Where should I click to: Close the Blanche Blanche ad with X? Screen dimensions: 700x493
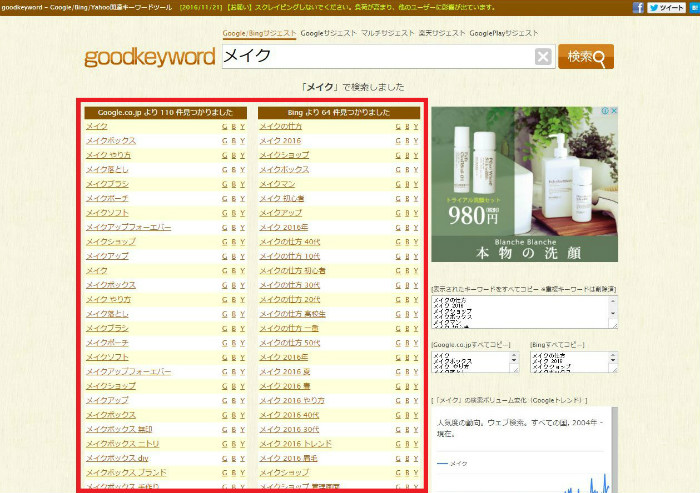[x=614, y=111]
